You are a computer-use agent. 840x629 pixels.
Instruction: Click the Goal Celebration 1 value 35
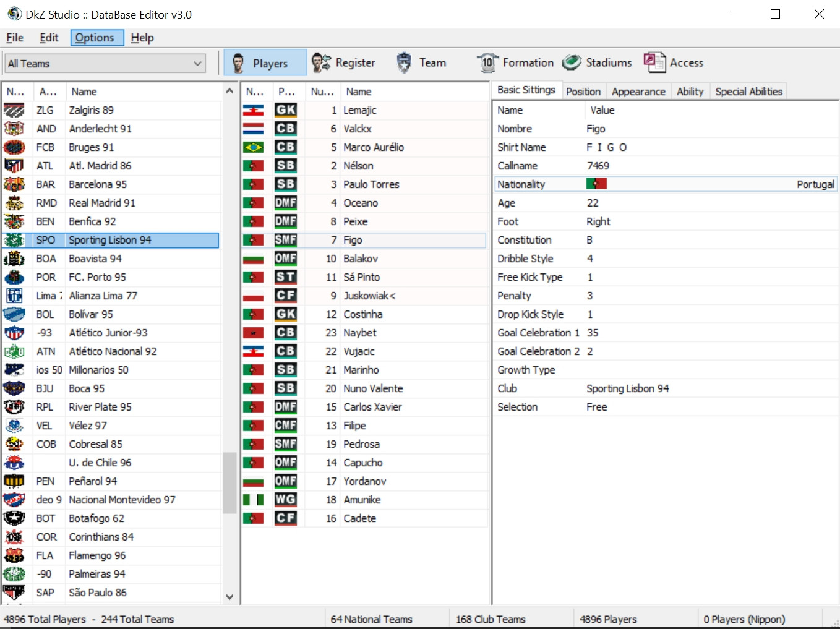[593, 333]
